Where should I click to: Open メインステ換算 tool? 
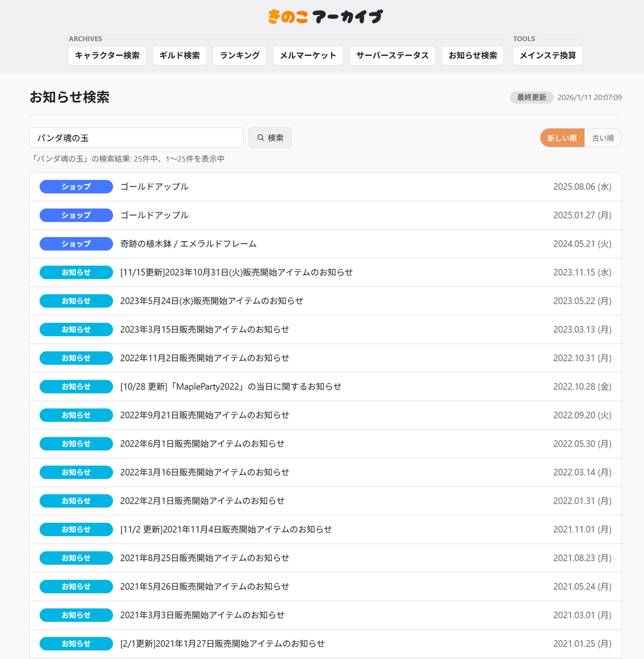coord(548,55)
